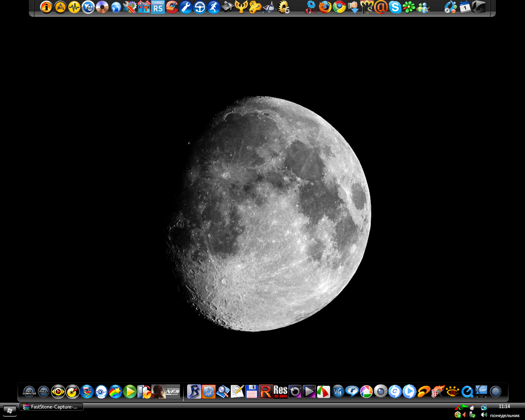Open the orange @ mail icon
The width and height of the screenshot is (525, 420).
[381, 7]
